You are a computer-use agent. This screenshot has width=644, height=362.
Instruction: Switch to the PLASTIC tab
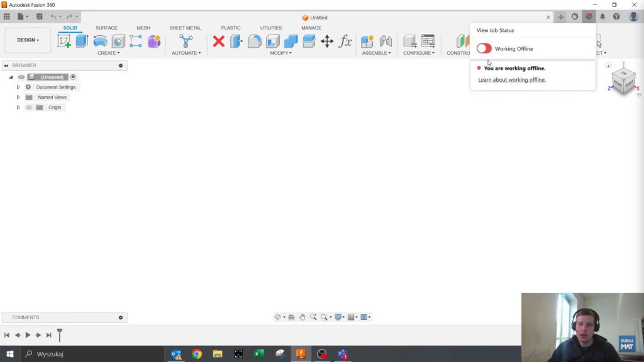231,28
